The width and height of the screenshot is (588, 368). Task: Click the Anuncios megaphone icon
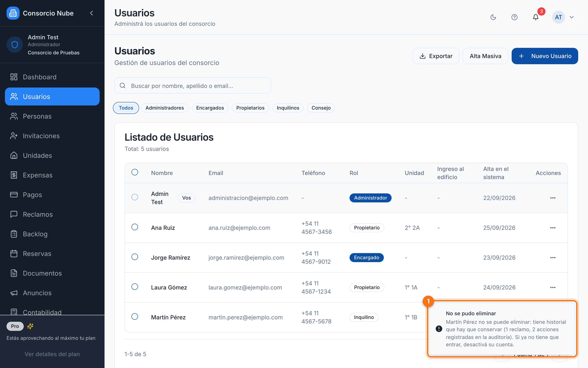coord(14,293)
